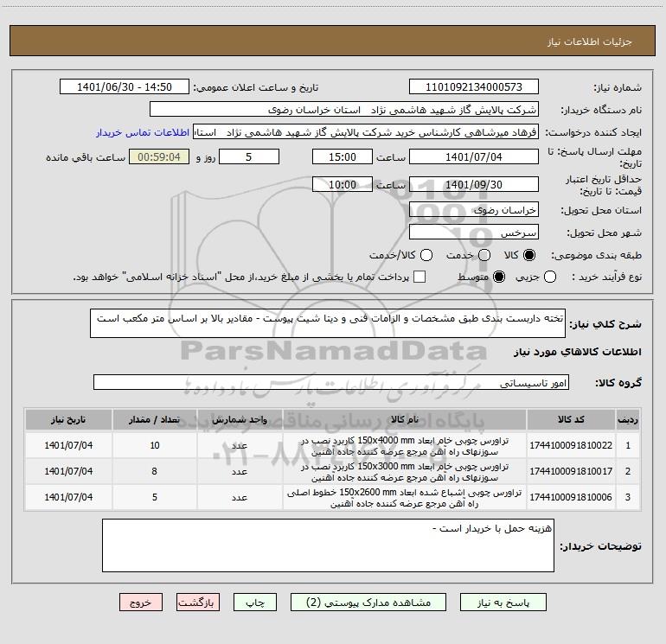Click the request creator field فرهاد میرشاهی
Image resolution: width=666 pixels, height=644 pixels.
coord(366,132)
